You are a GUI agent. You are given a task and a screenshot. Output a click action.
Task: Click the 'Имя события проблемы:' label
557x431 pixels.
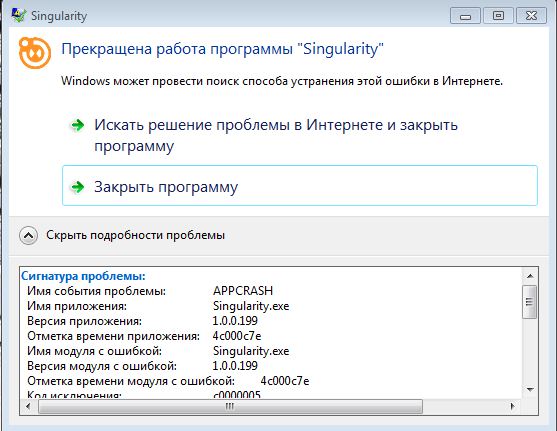coord(97,291)
